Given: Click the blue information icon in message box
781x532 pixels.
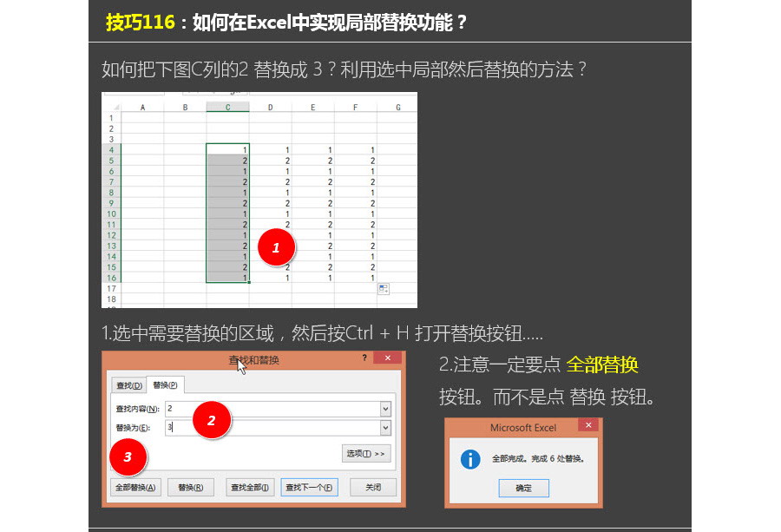Looking at the screenshot, I should (x=470, y=459).
